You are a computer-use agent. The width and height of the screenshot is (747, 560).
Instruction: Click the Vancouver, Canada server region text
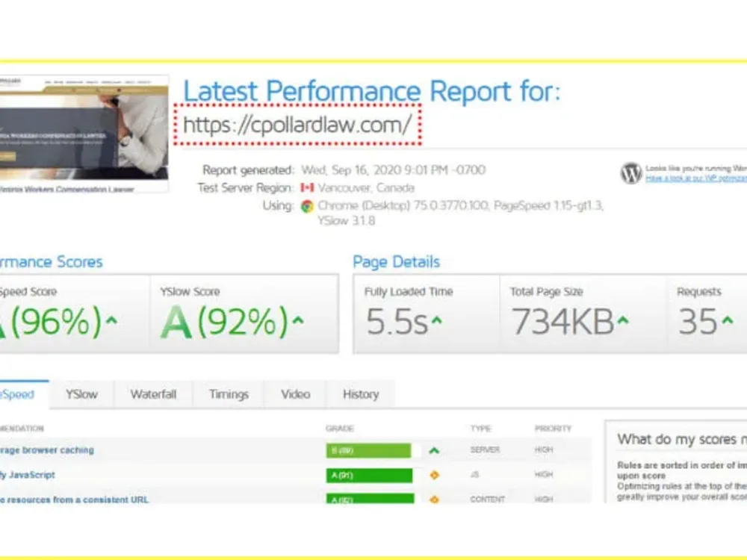coord(366,187)
